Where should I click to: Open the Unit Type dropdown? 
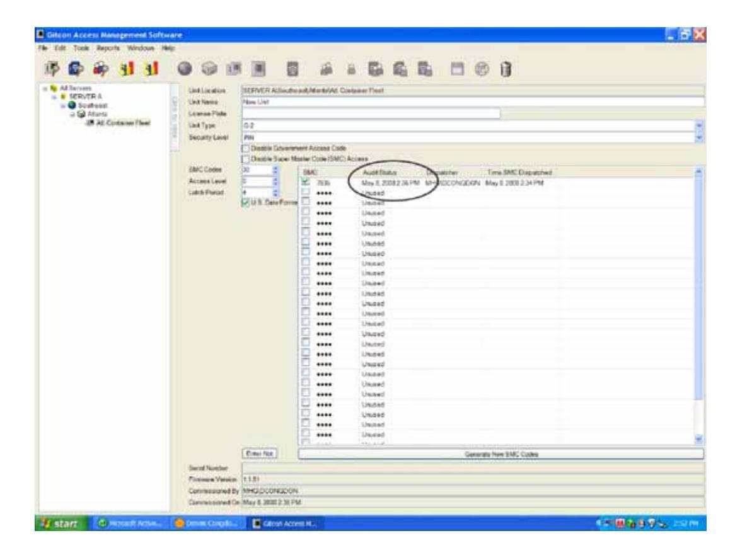(x=699, y=125)
